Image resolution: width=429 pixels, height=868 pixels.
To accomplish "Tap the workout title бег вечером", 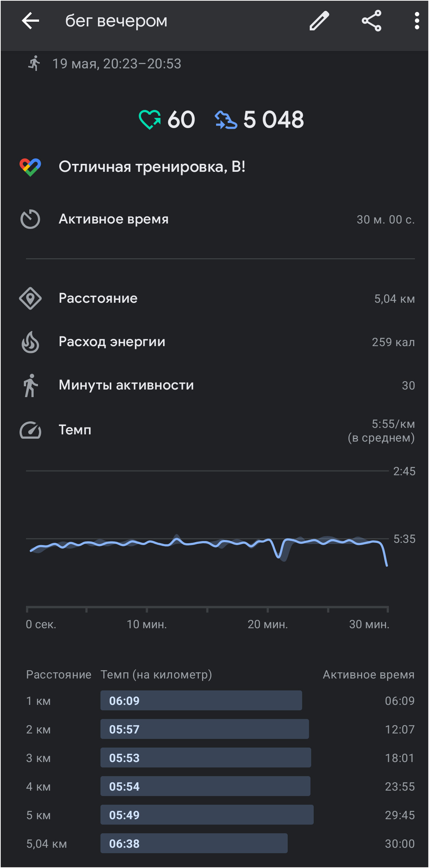I will click(x=116, y=21).
